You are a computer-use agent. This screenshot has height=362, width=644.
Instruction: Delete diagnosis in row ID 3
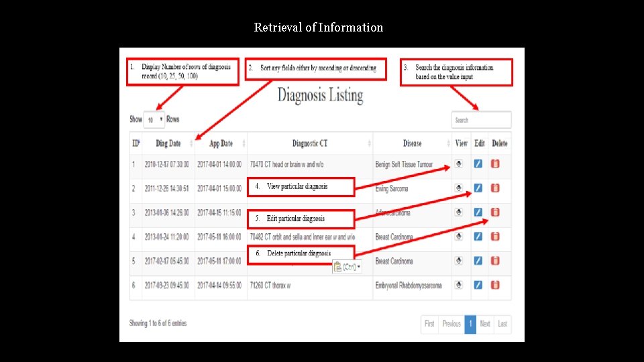click(x=495, y=213)
